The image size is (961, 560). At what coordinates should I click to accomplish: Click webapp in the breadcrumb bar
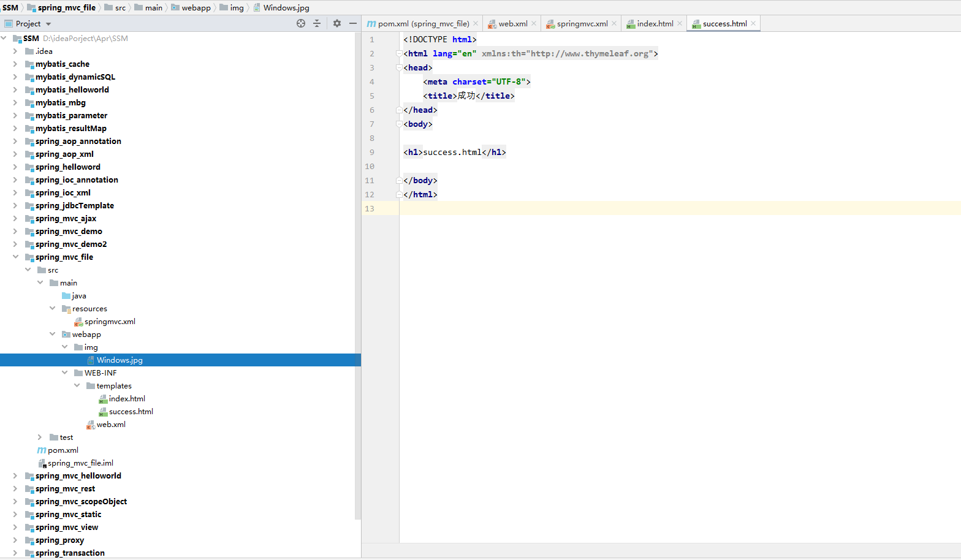coord(191,7)
